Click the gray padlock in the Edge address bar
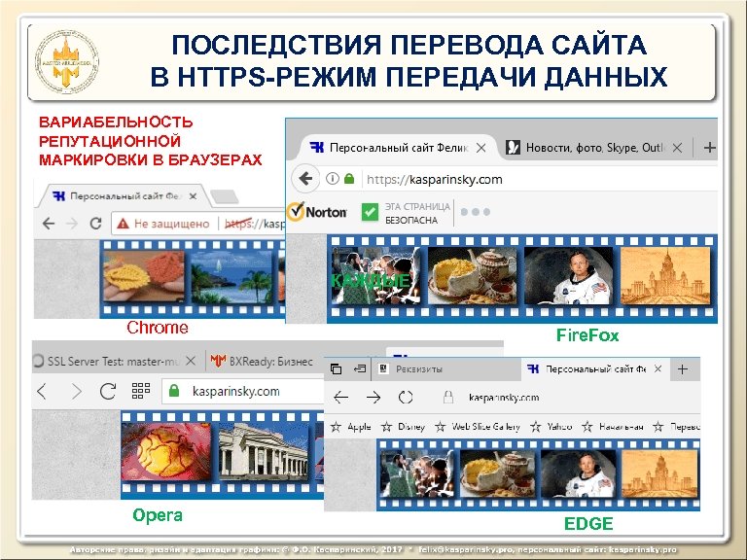Image resolution: width=747 pixels, height=560 pixels. [x=447, y=397]
